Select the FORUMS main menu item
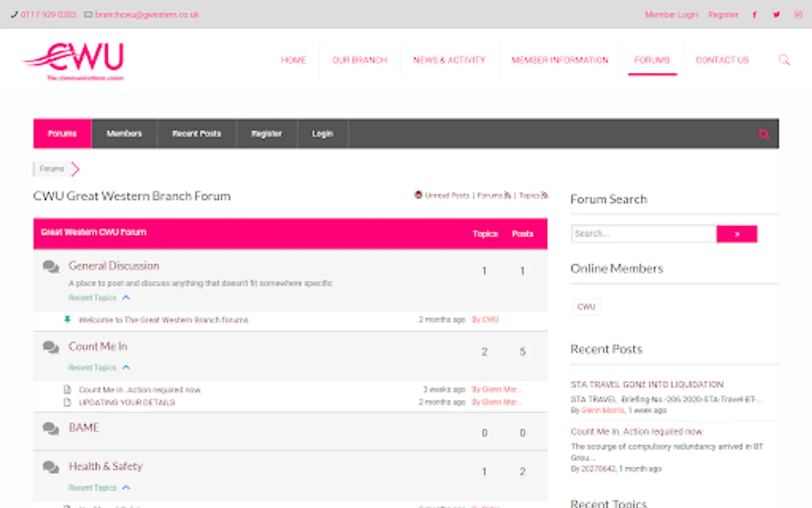The height and width of the screenshot is (508, 812). (x=652, y=60)
